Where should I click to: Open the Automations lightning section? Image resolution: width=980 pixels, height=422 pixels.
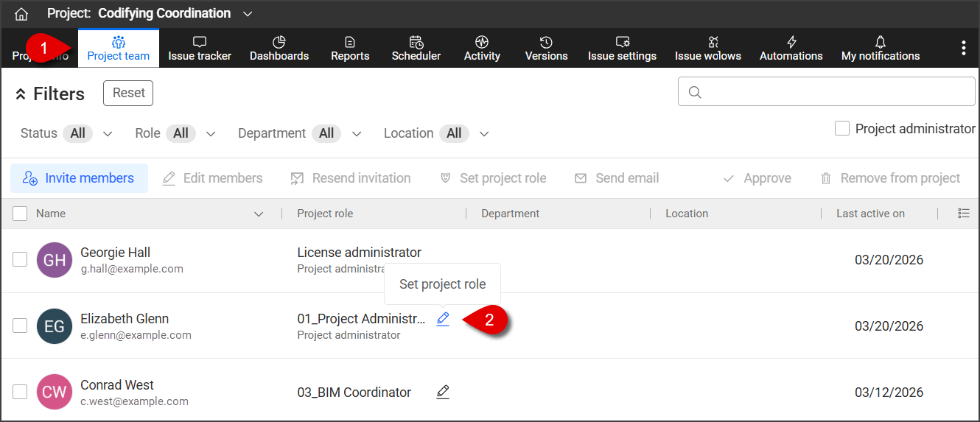tap(791, 49)
